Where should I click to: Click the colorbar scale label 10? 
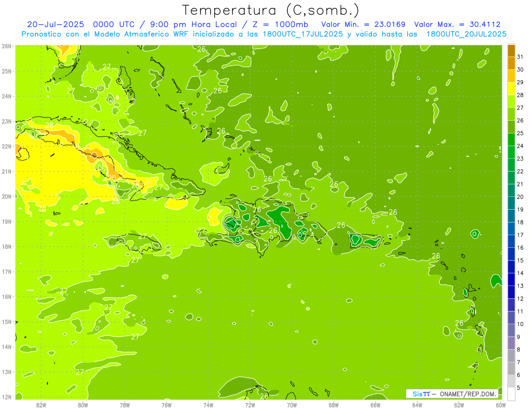click(x=520, y=324)
